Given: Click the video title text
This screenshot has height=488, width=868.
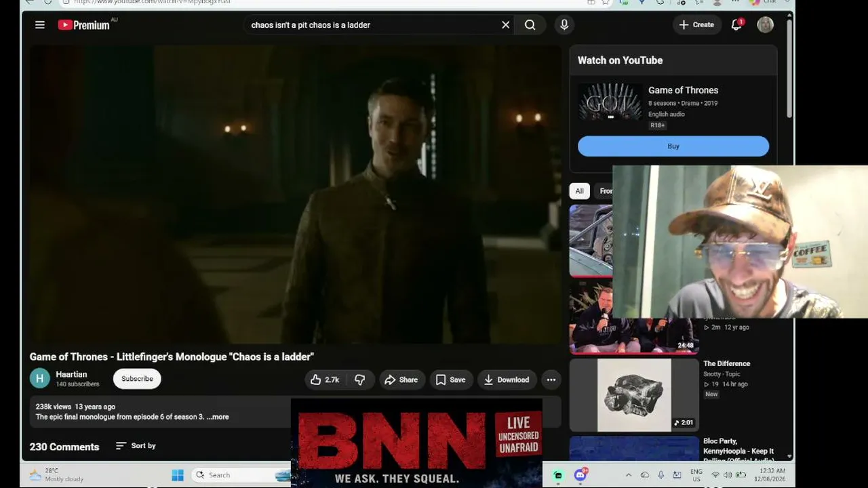Looking at the screenshot, I should coord(172,357).
